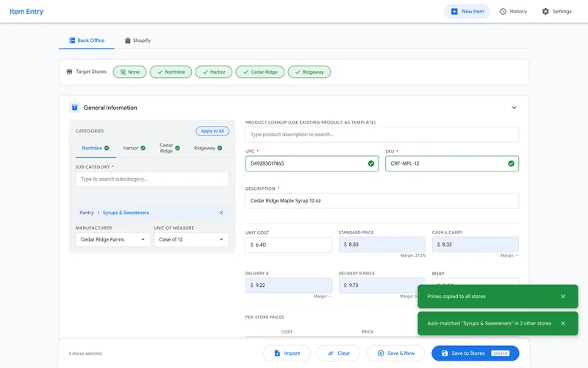Click the Delivery B Price field
Screen dimensions: 588x368
click(x=382, y=286)
